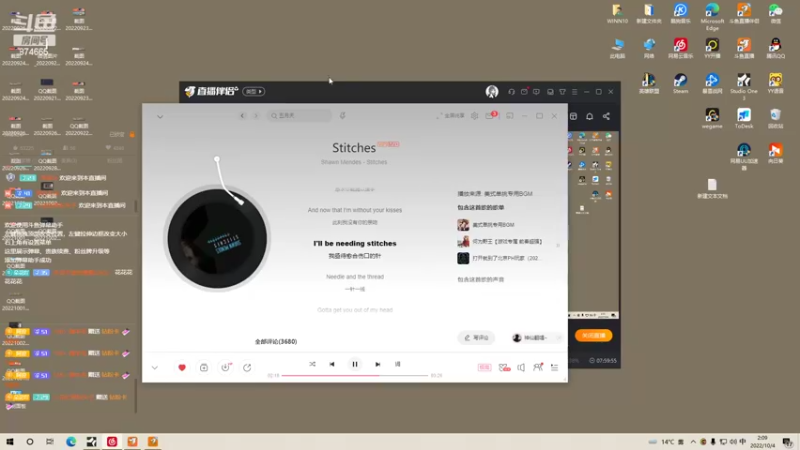Open the sound effects icon
800x450 pixels.
tap(504, 367)
